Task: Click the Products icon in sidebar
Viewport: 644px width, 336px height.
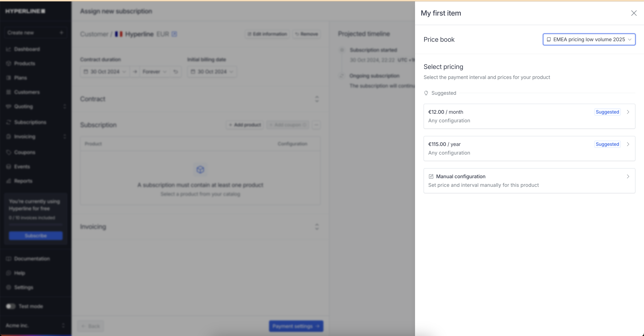Action: point(9,63)
